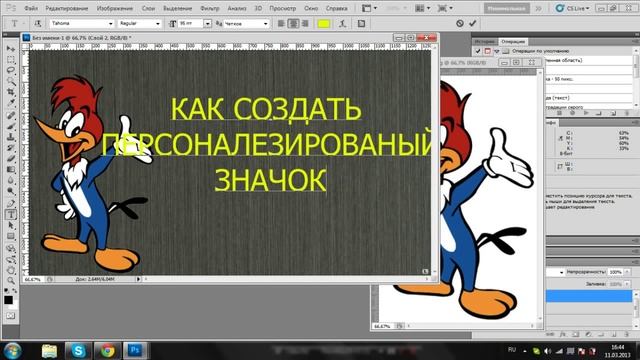Viewport: 640px width, 360px height.
Task: Select the Healing Brush tool
Action: pos(11,116)
